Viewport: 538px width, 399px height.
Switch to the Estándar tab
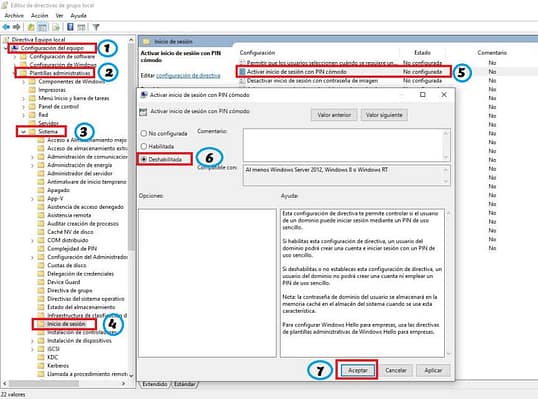185,384
